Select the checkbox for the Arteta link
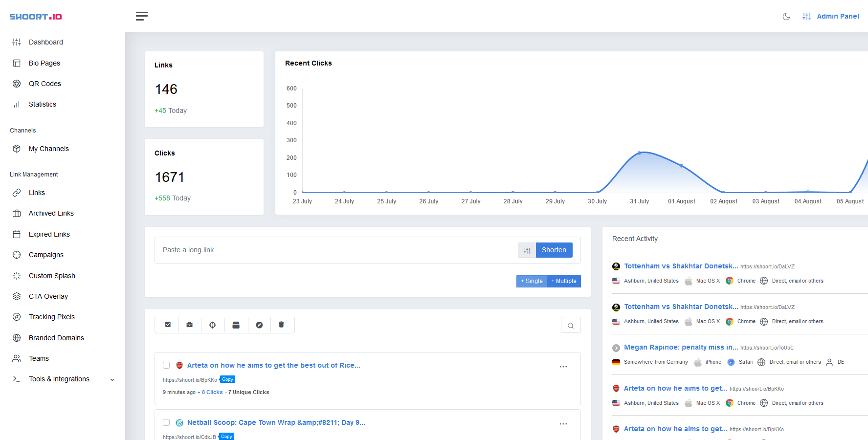This screenshot has width=868, height=440. (x=166, y=365)
